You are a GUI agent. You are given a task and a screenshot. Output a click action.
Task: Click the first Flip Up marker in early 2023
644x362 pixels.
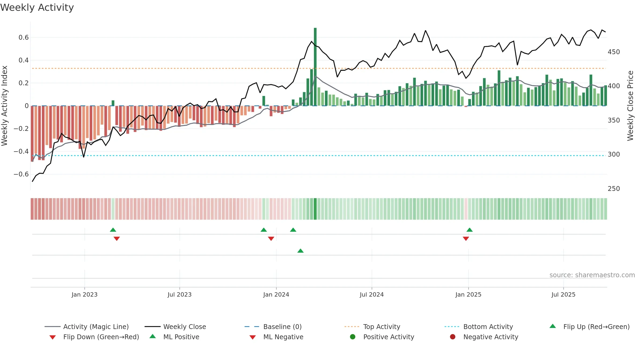tap(113, 230)
